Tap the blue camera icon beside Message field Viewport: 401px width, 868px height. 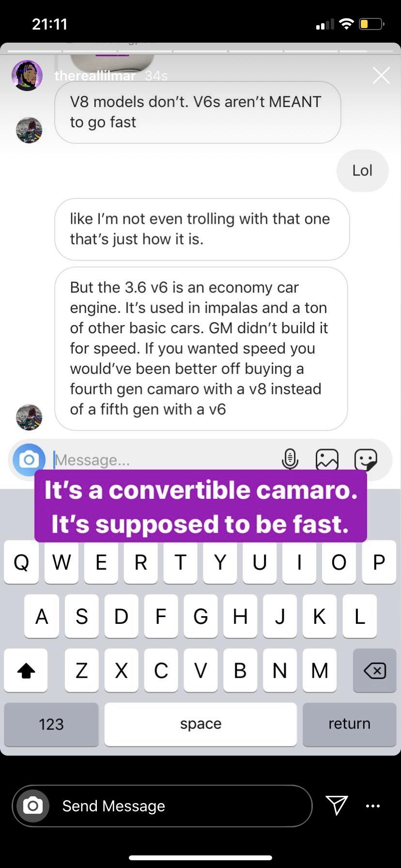click(29, 460)
